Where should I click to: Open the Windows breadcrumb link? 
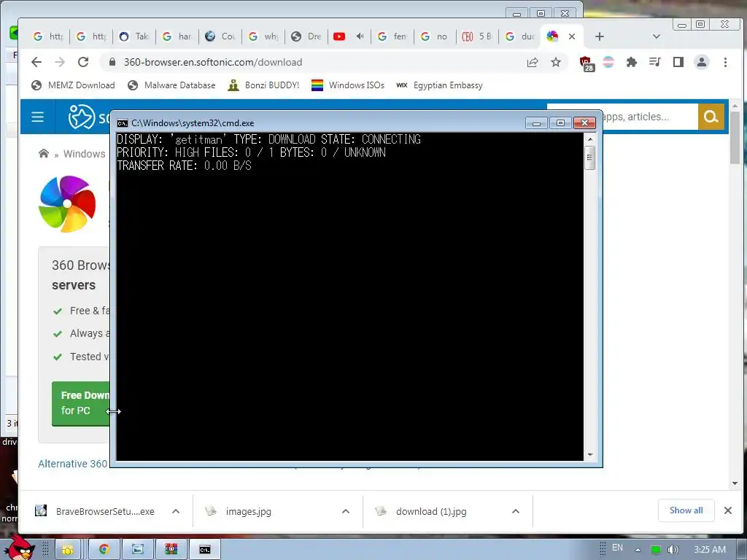coord(85,154)
